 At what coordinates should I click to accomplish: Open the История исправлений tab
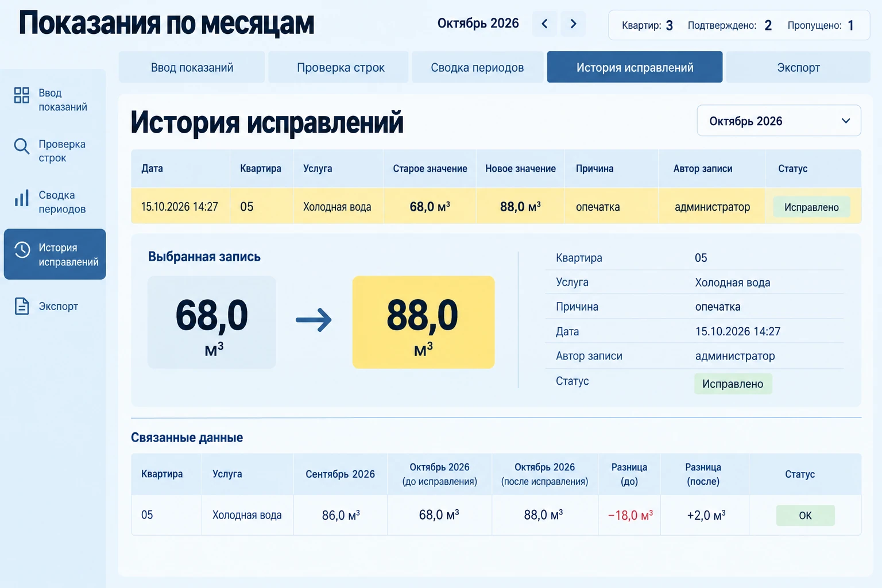pos(635,67)
